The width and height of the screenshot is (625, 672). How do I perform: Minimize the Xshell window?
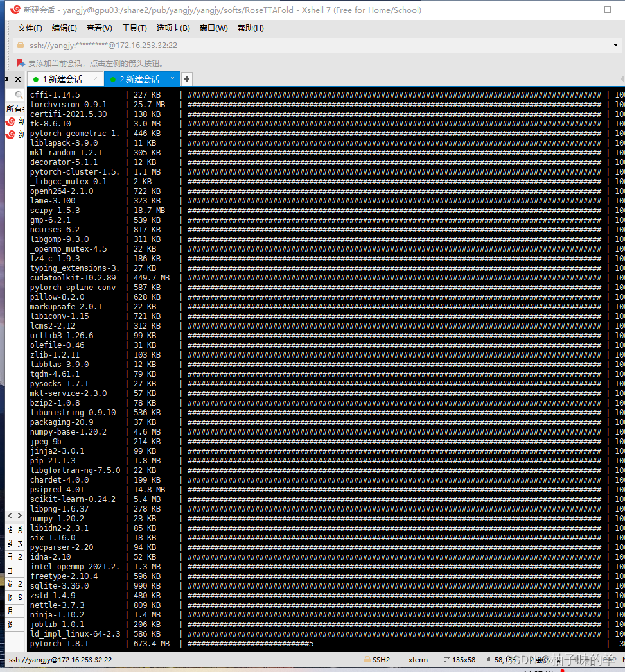579,10
